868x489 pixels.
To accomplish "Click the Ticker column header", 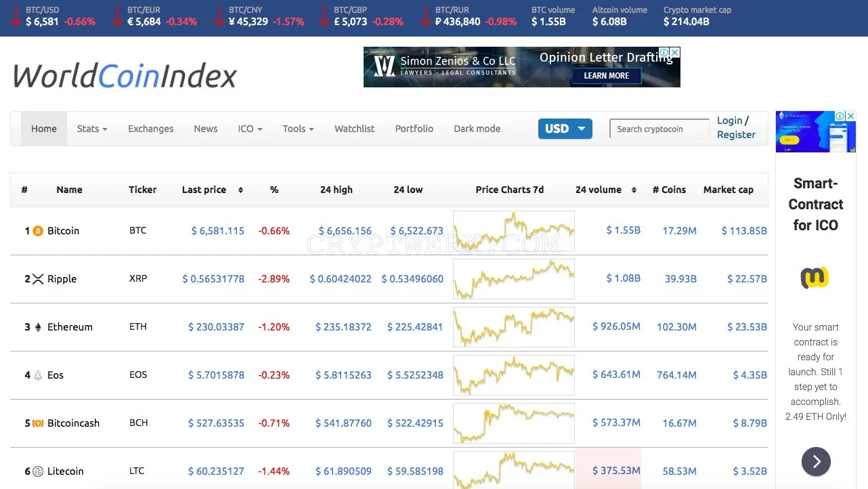I will [x=143, y=190].
